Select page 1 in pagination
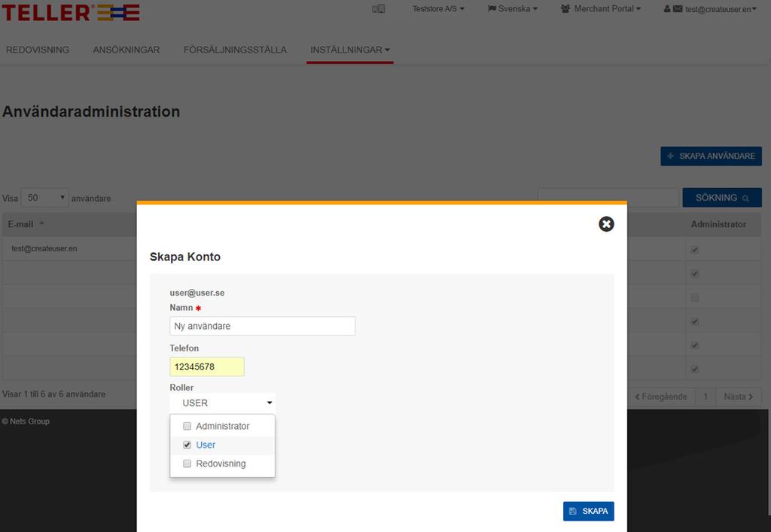Viewport: 771px width, 532px height. (705, 397)
